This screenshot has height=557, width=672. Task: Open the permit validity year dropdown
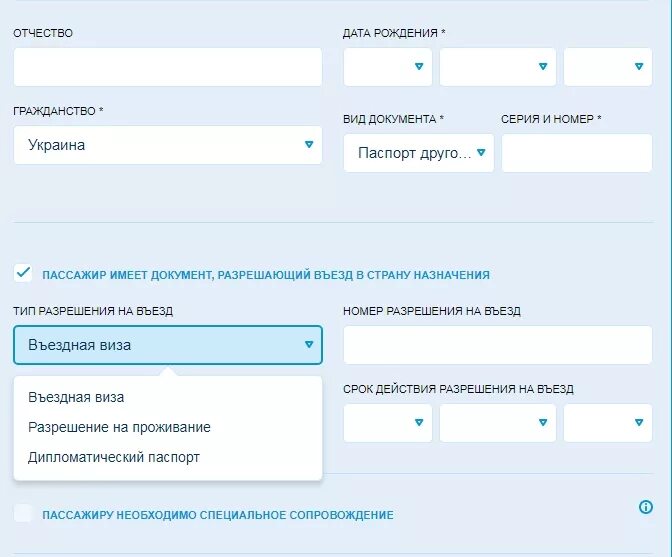[608, 423]
